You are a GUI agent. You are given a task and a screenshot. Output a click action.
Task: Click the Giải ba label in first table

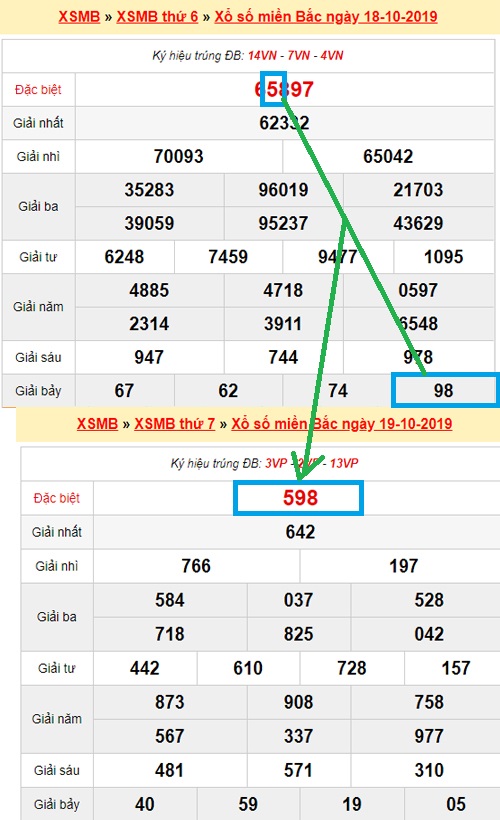(38, 207)
